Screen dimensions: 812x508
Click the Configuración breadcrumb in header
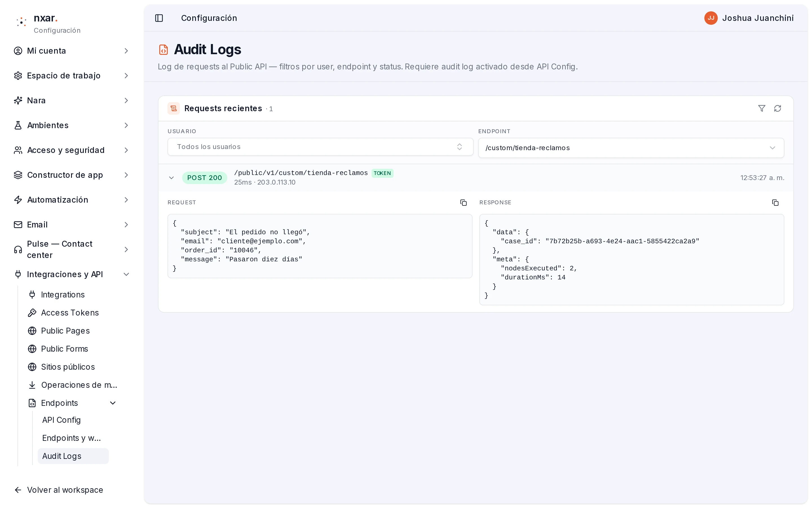[209, 18]
